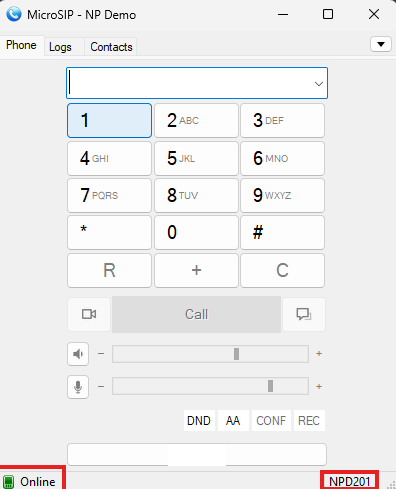Image resolution: width=396 pixels, height=489 pixels.
Task: Start a video call with camera icon
Action: pos(89,314)
